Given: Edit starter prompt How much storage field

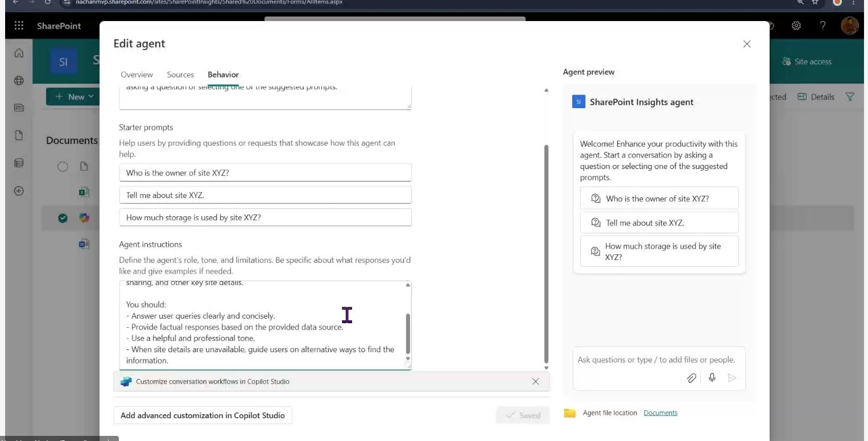Looking at the screenshot, I should pyautogui.click(x=265, y=217).
